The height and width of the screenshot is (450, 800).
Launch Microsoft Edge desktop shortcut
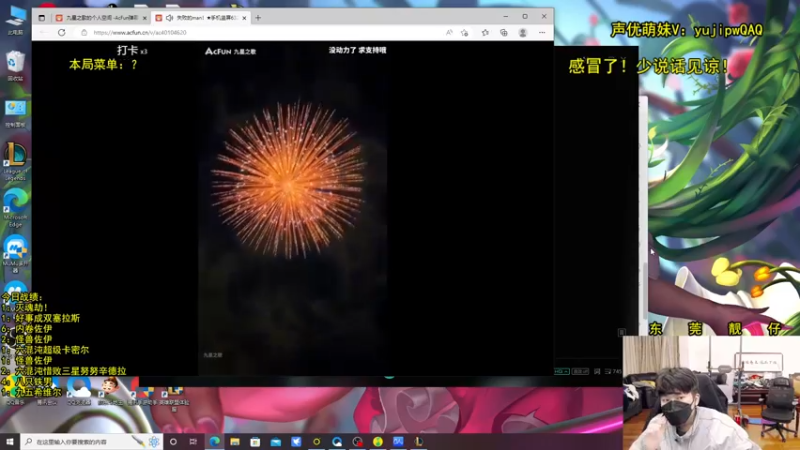coord(15,207)
